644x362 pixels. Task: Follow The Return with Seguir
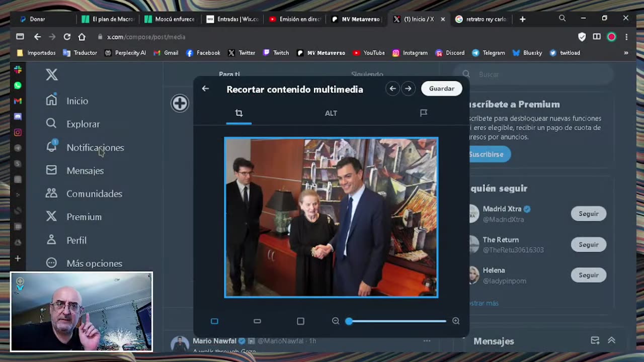pyautogui.click(x=589, y=244)
